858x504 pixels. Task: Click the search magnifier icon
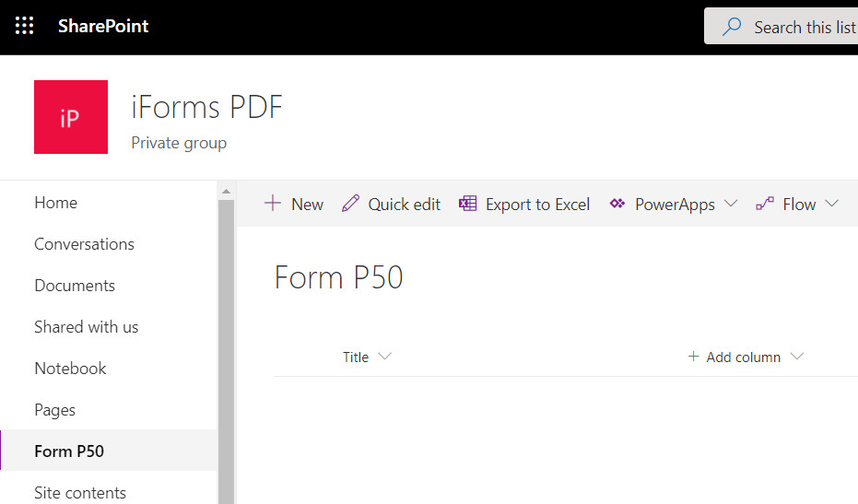click(x=732, y=27)
